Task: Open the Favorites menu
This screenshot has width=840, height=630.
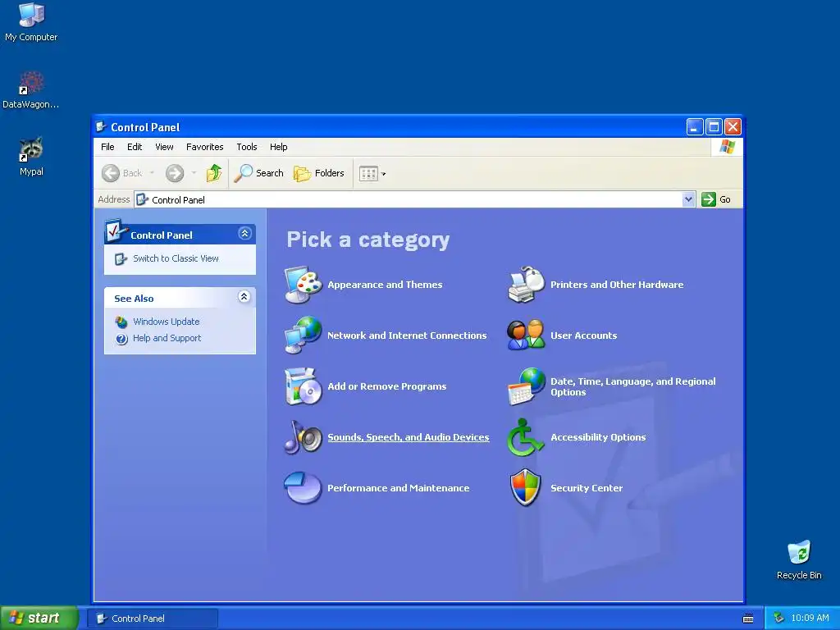Action: click(204, 147)
